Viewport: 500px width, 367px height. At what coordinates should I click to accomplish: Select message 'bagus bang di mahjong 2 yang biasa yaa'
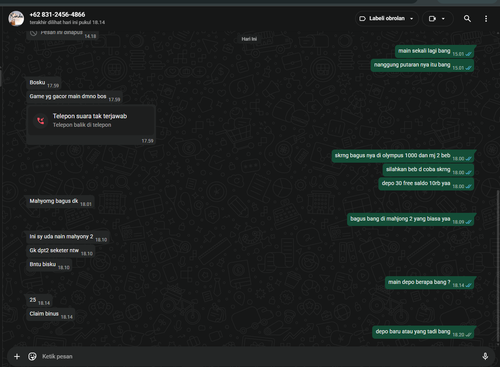tap(411, 219)
